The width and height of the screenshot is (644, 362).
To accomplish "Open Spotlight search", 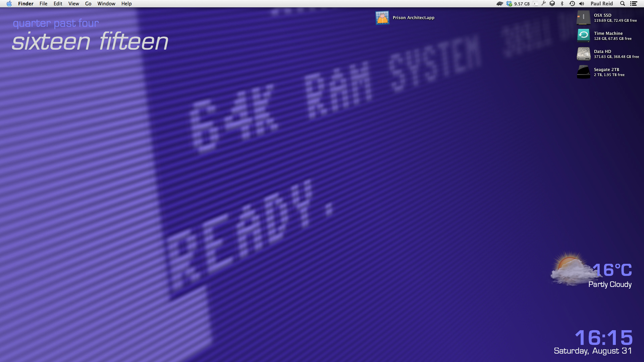I will tap(623, 4).
